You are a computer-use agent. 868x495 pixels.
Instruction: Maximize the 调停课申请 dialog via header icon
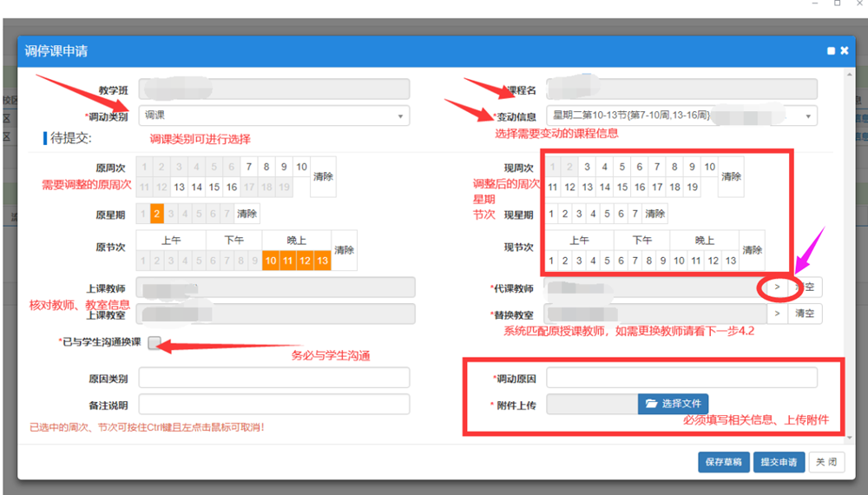point(831,51)
